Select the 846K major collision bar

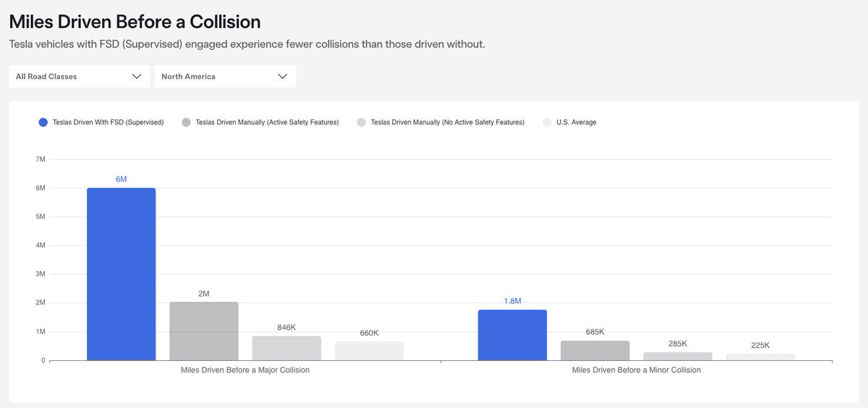tap(286, 348)
